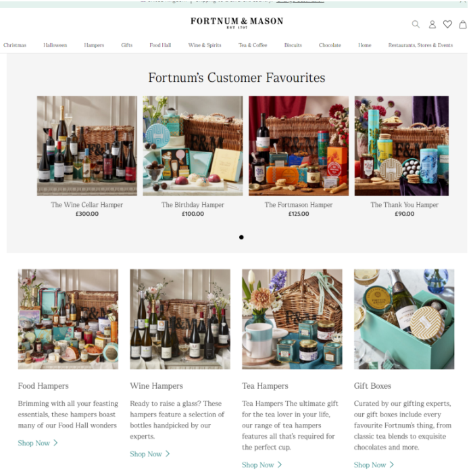Select The Thank You Hamper image
Viewport: 473px width, 476px height.
(x=401, y=146)
